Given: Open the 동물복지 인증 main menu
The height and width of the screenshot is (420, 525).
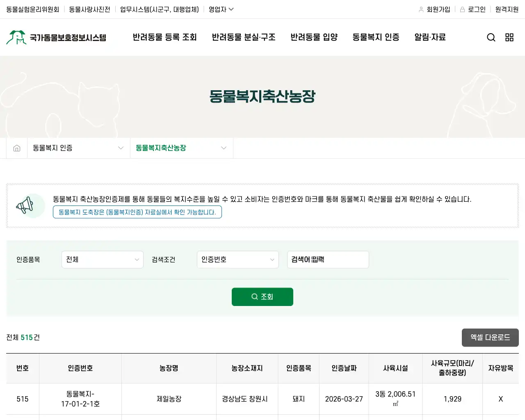Looking at the screenshot, I should [x=376, y=37].
